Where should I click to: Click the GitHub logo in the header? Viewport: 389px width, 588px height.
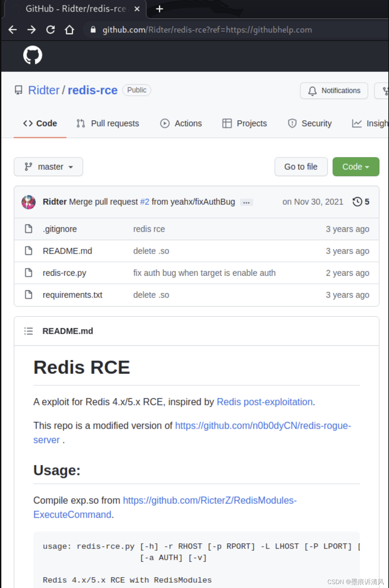(x=32, y=55)
